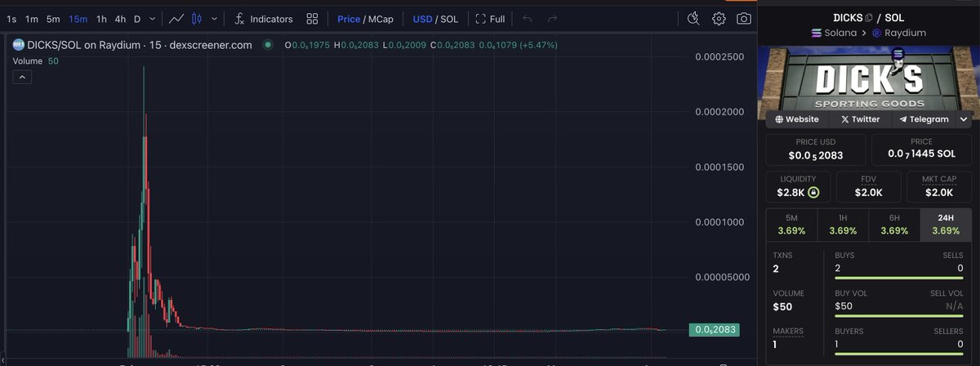
Task: Select the 15m timeframe
Action: tap(78, 18)
